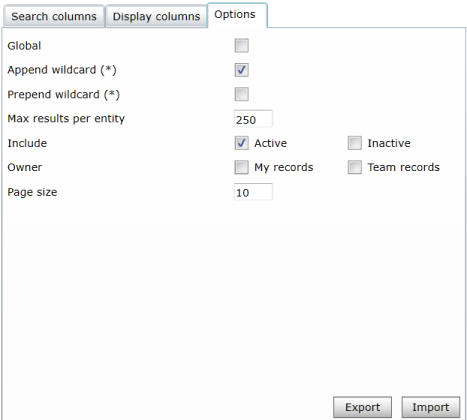
Task: Tick the Prepend wildcard (*) checkbox
Action: 242,94
